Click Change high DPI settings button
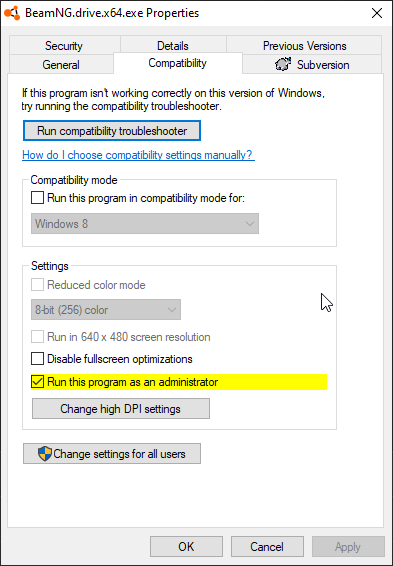393x566 pixels. [121, 409]
